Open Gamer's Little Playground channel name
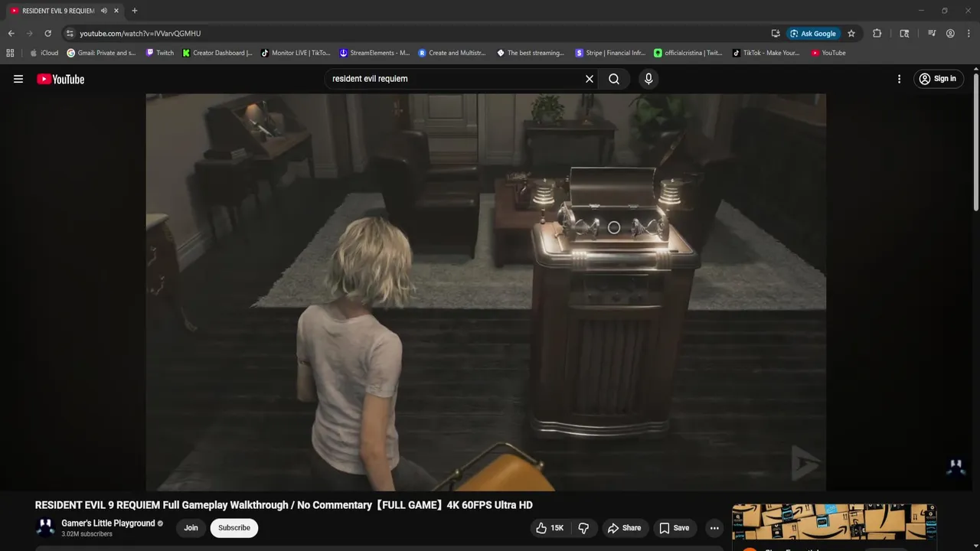Image resolution: width=980 pixels, height=551 pixels. (x=108, y=523)
